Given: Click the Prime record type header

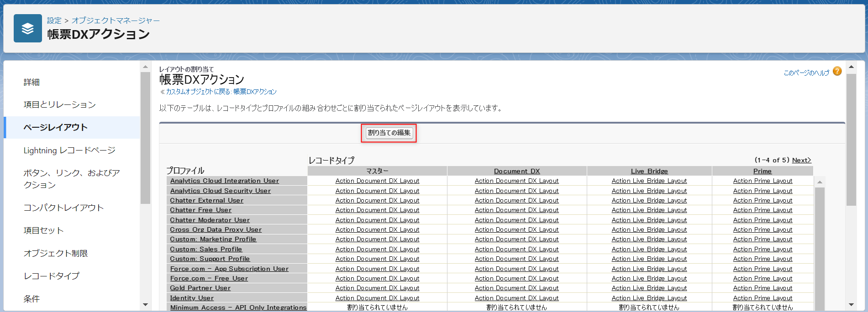Looking at the screenshot, I should tap(762, 171).
